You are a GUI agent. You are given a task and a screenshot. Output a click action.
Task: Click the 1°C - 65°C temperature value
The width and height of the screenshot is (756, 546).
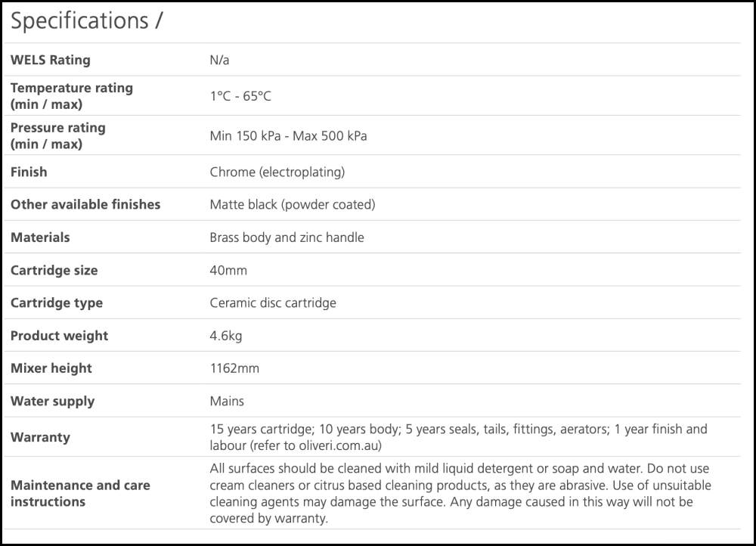(240, 96)
